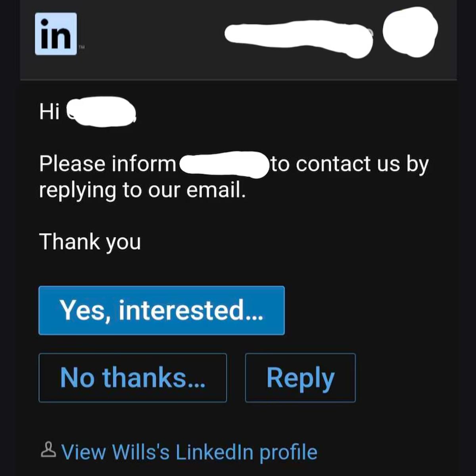Click the "to contact us by" text
Viewport: 476px width, 476px height.
pos(350,164)
